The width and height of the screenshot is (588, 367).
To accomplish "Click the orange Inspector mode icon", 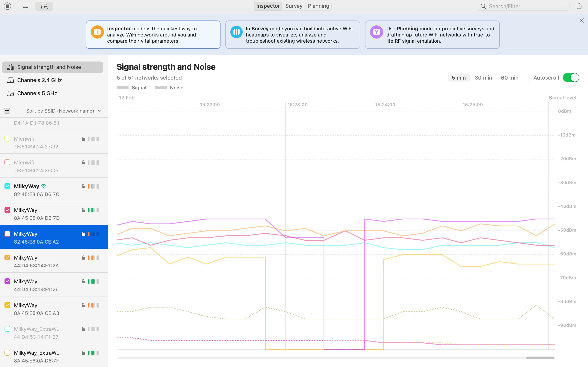I will click(x=97, y=32).
